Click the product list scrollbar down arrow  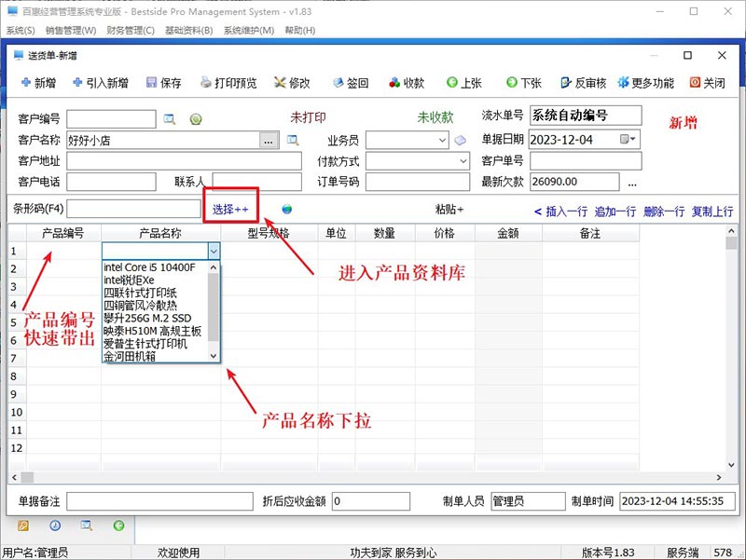214,356
